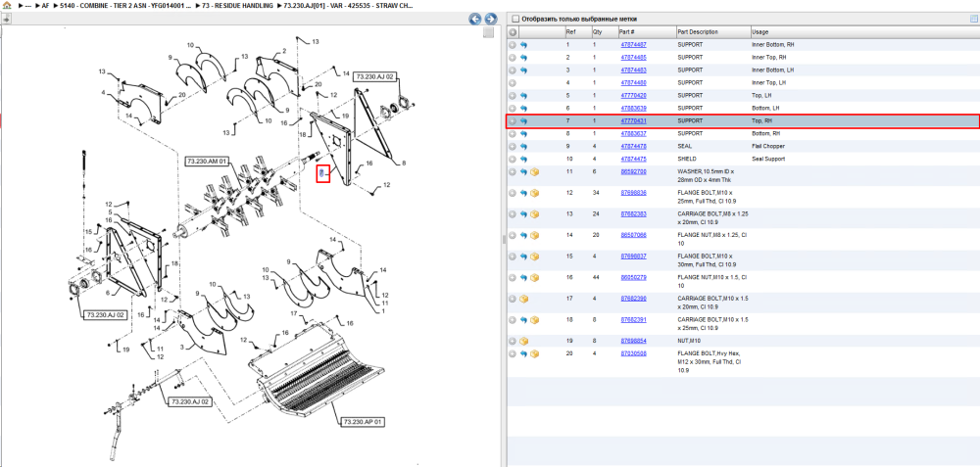The image size is (980, 467).
Task: Select the 'Seal Support' usage text
Action: pos(767,159)
